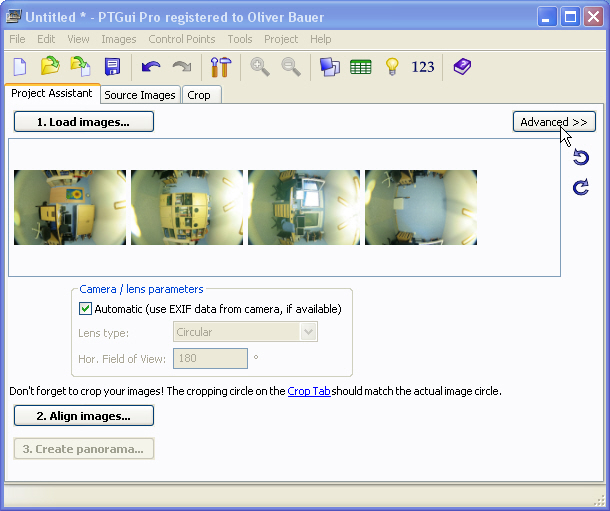
Task: Open the Images menu
Action: (x=118, y=39)
